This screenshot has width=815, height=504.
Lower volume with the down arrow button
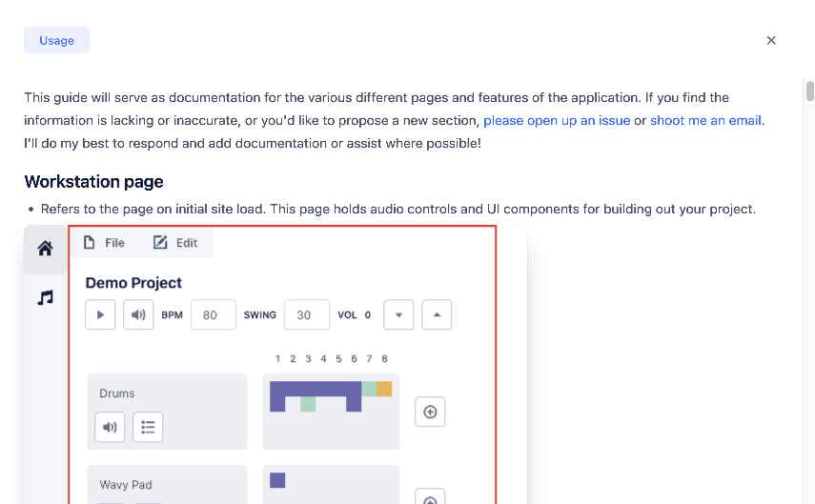point(398,314)
